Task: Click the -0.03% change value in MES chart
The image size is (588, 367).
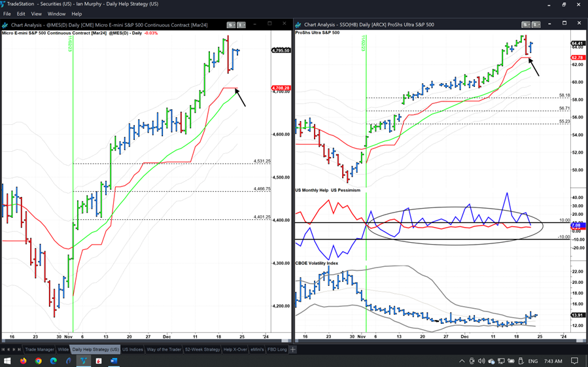Action: pyautogui.click(x=150, y=33)
